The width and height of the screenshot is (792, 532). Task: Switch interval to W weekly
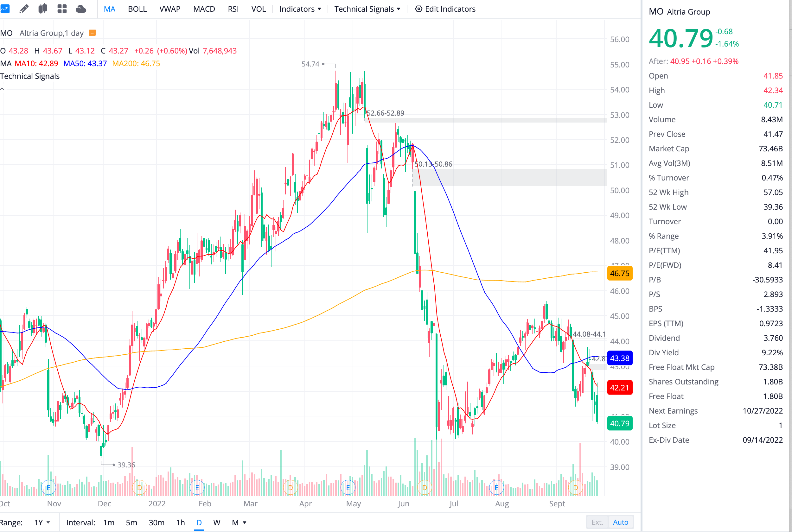coord(216,522)
